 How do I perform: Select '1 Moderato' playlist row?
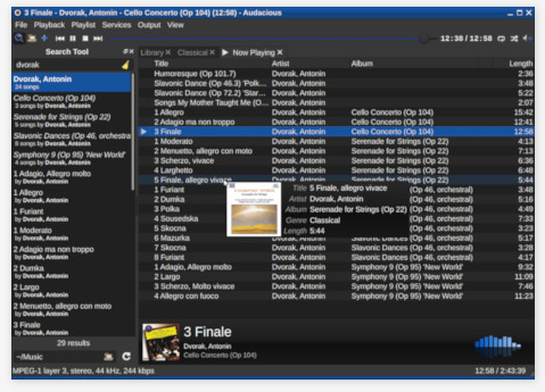click(336, 142)
